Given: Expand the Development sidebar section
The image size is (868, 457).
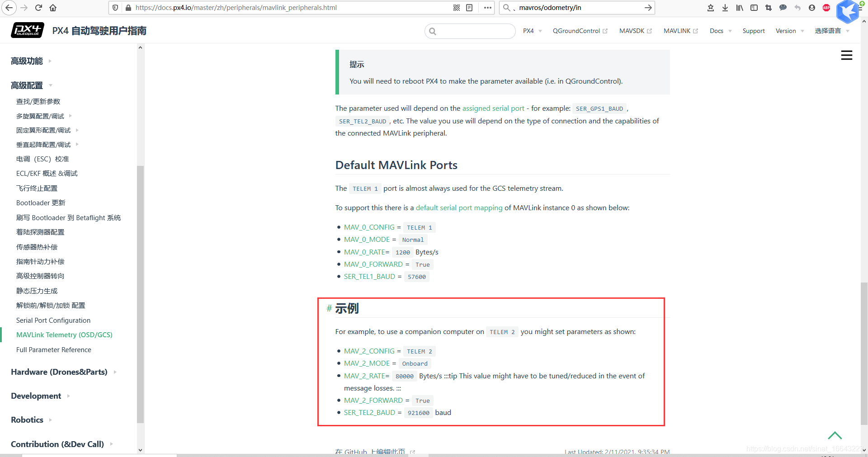Looking at the screenshot, I should pyautogui.click(x=40, y=396).
